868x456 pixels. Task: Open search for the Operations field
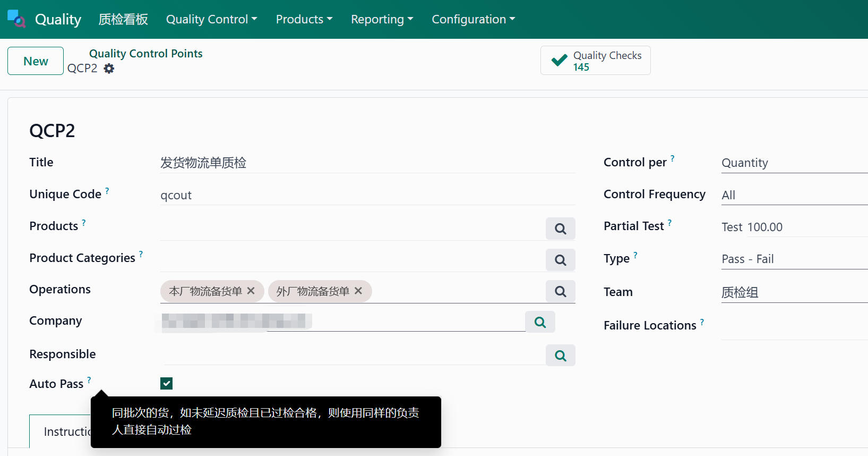coord(560,291)
